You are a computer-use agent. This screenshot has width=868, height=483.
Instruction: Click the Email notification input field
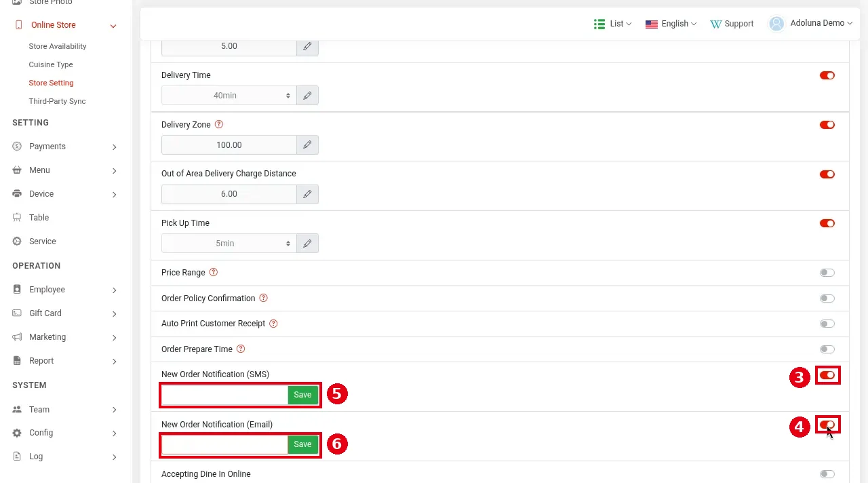(225, 444)
